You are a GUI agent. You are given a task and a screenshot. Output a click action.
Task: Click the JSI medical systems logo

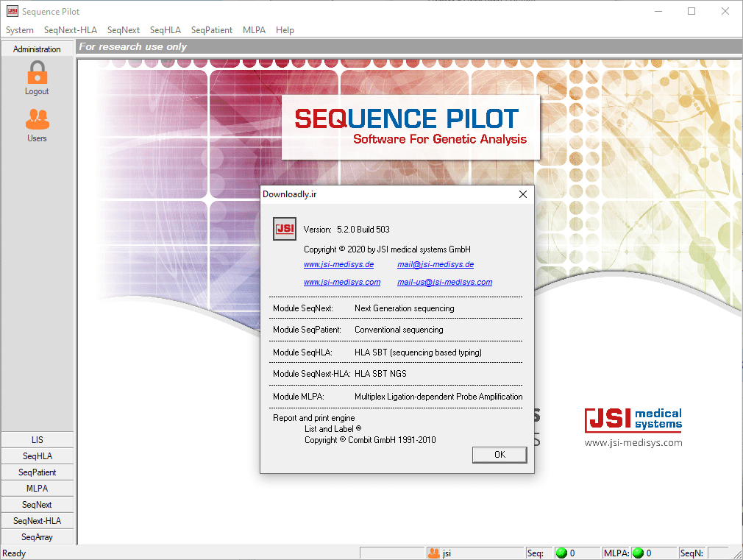point(633,419)
